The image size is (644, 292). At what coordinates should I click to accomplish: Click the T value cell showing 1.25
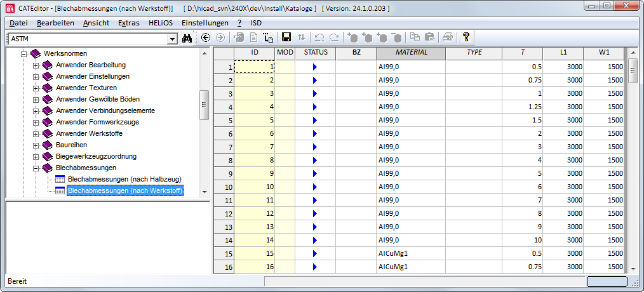(522, 107)
